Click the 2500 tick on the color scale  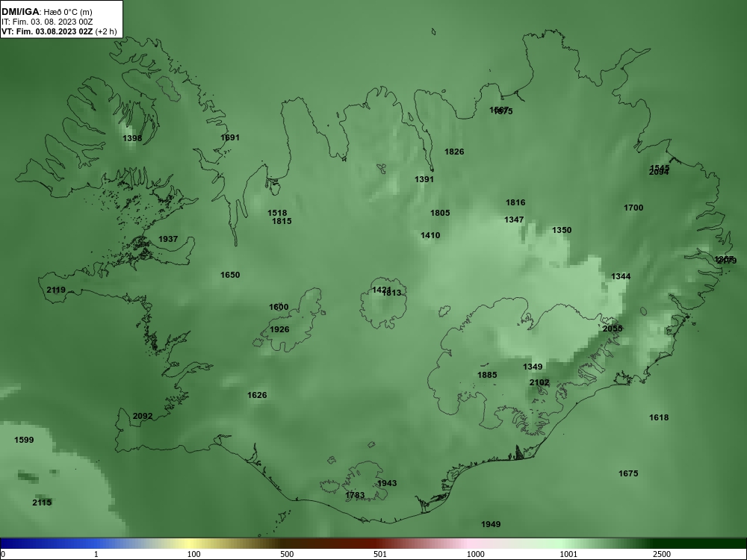coord(662,554)
